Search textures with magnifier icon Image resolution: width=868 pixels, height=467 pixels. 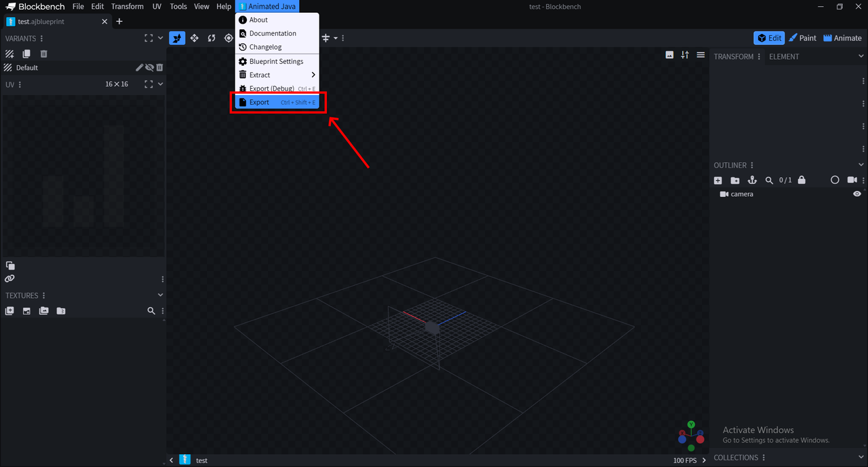(151, 311)
